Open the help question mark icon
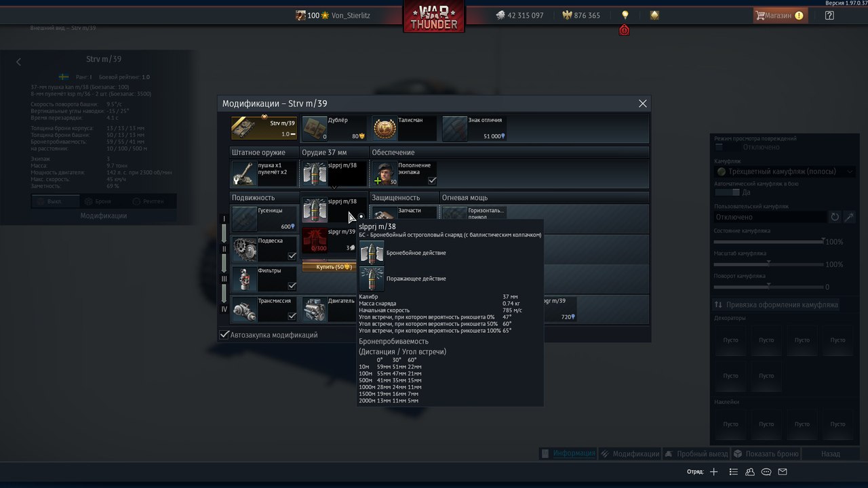 pos(829,15)
